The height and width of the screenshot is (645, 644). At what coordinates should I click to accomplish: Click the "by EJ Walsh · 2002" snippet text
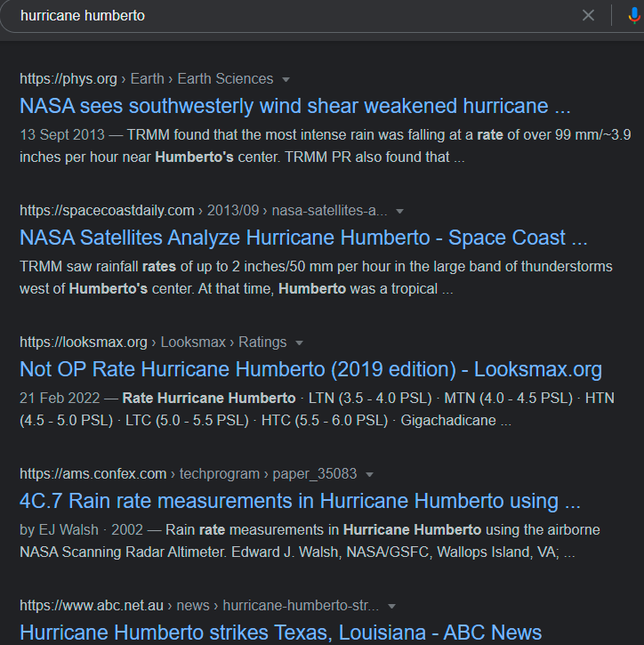[x=82, y=530]
